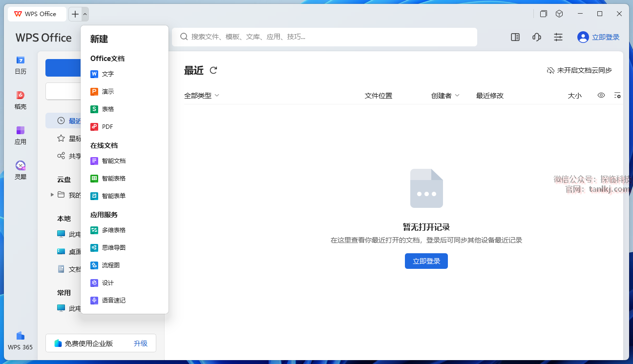Click the 升级 upgrade link
The width and height of the screenshot is (633, 364).
141,344
